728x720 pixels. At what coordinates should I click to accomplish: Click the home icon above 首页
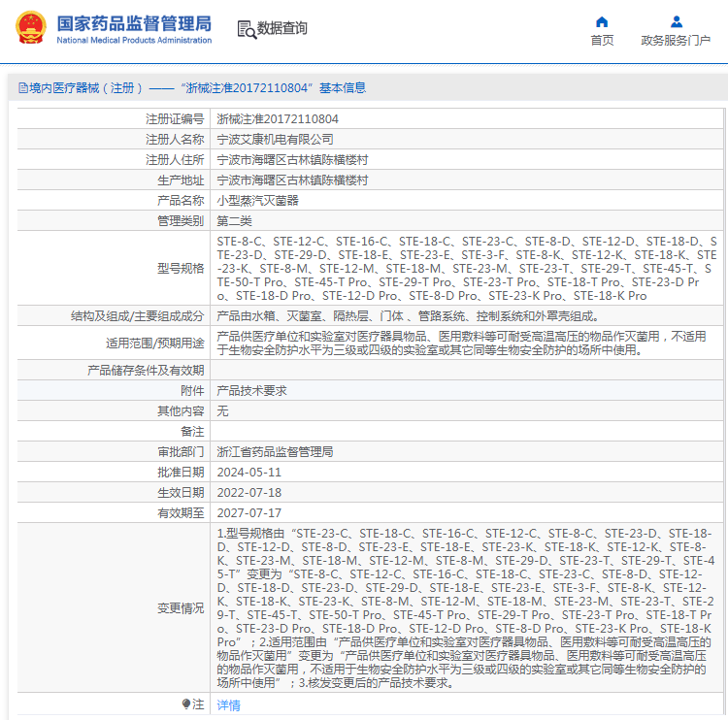(602, 21)
